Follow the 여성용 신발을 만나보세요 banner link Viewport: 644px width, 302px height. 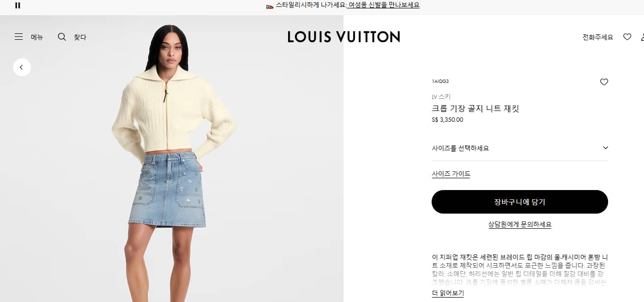click(x=384, y=5)
